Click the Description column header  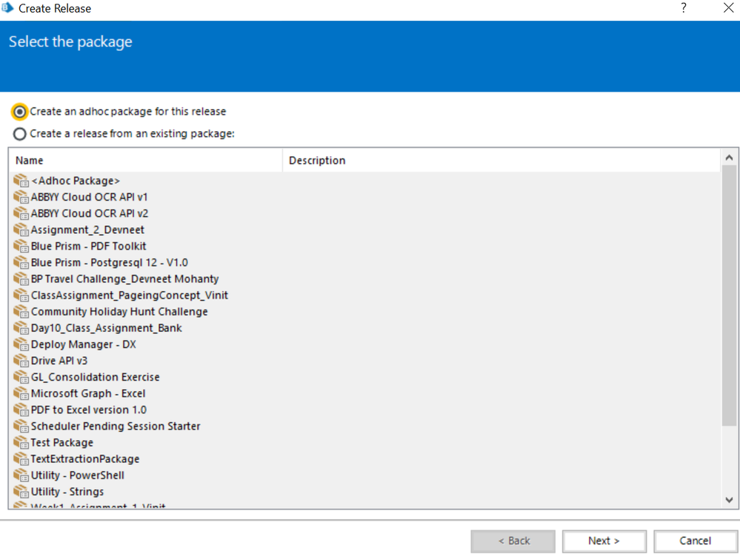(x=501, y=161)
